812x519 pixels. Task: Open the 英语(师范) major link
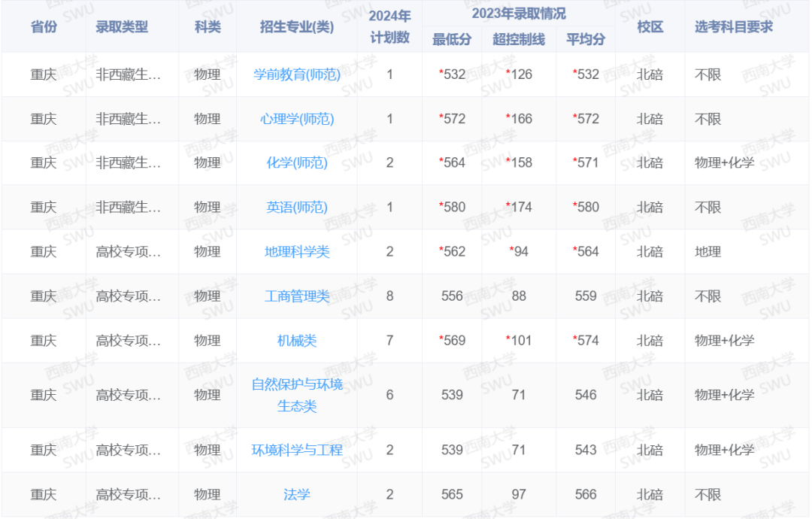click(x=297, y=207)
